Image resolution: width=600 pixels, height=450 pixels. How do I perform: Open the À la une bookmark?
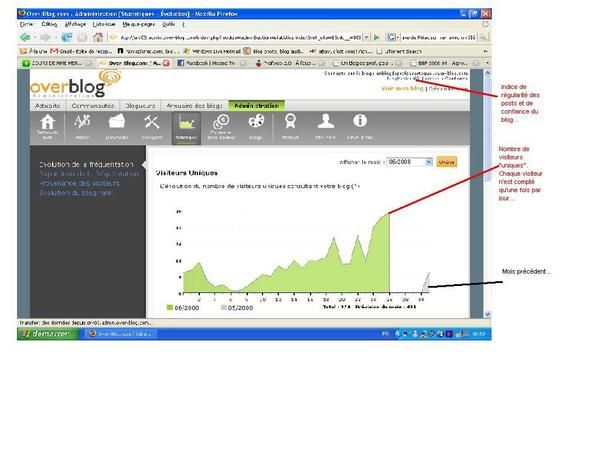pyautogui.click(x=34, y=51)
